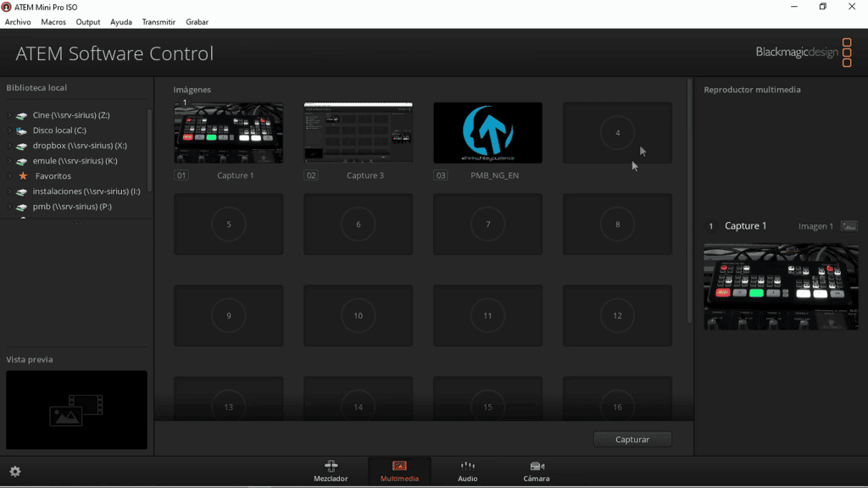The width and height of the screenshot is (868, 488).
Task: Select the Capture 3 thumbnail in Imágenes
Action: [359, 133]
